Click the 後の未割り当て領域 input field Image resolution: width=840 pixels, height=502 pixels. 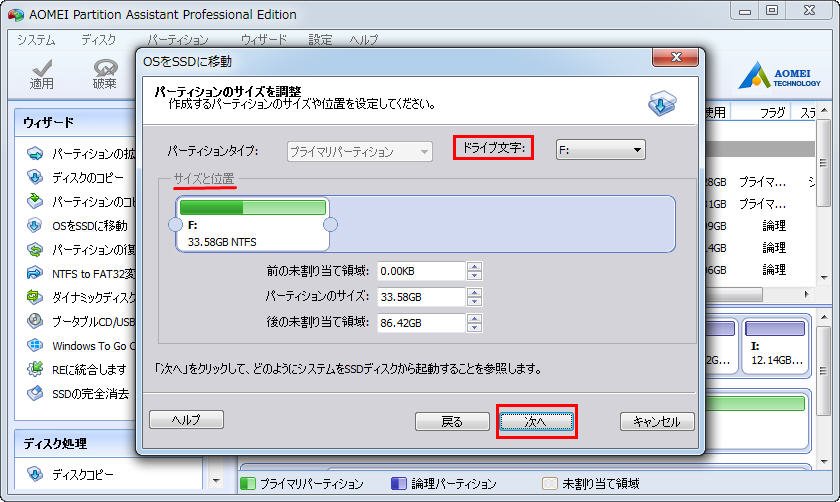pyautogui.click(x=421, y=323)
